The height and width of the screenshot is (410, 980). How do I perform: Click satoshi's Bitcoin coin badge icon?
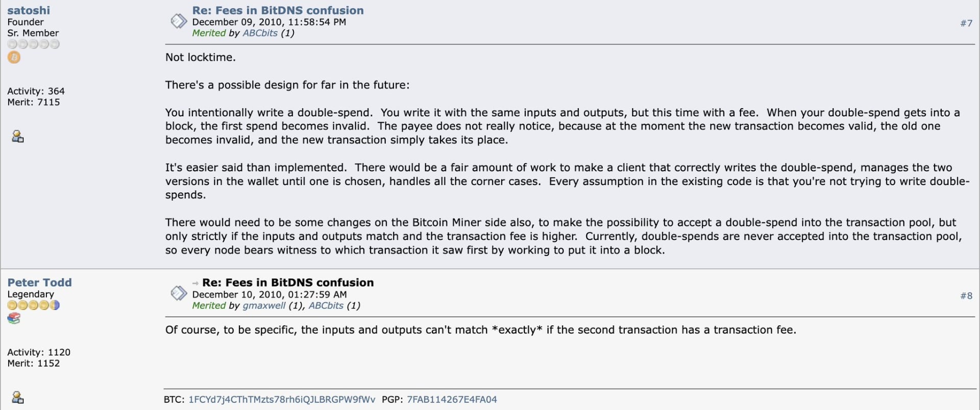[14, 58]
